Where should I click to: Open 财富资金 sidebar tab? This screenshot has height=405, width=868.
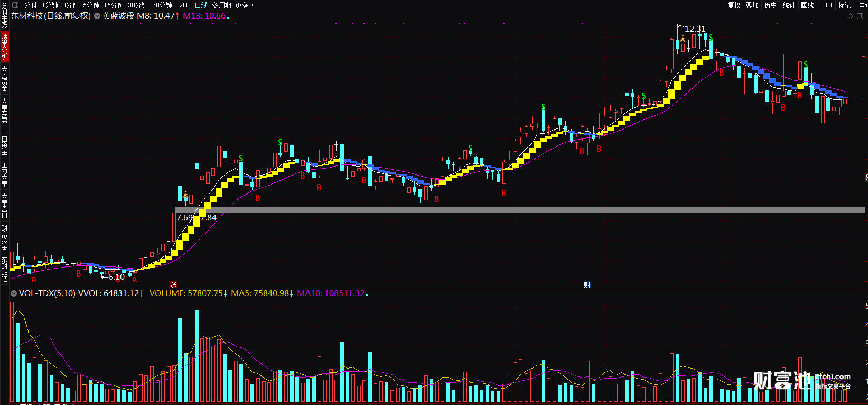pos(4,237)
